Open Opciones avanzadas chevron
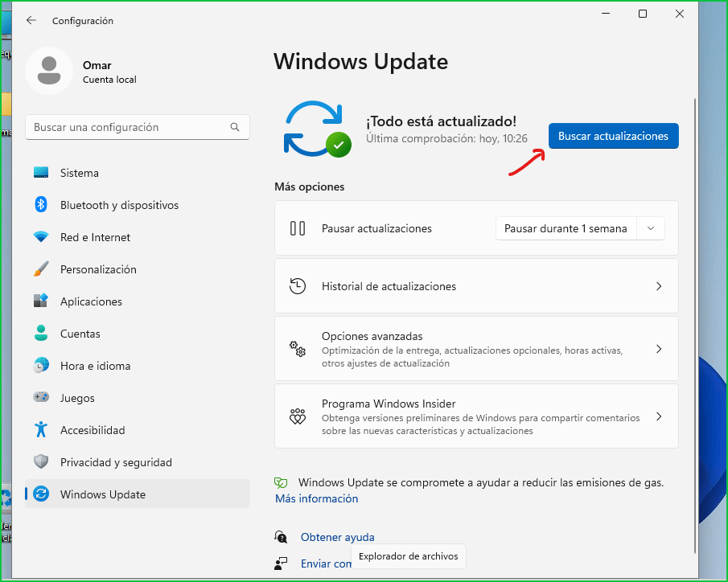 tap(659, 349)
